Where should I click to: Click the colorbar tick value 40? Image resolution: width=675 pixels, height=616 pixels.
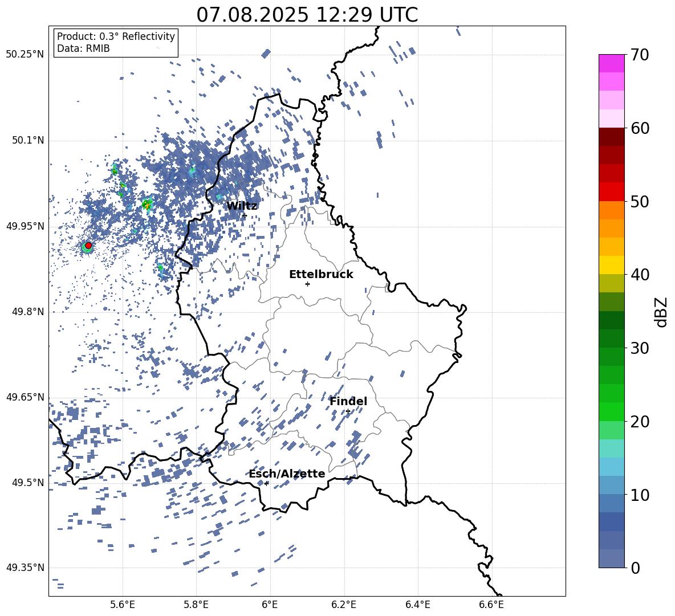tap(640, 275)
